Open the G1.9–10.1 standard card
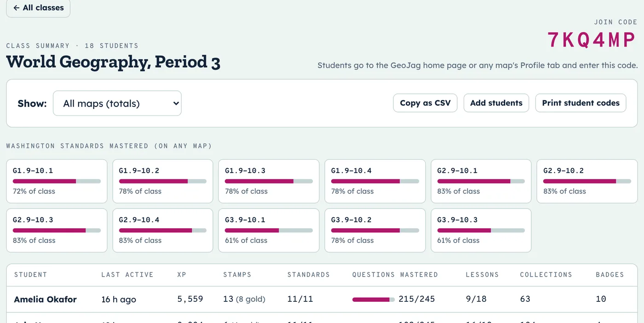 tap(57, 181)
